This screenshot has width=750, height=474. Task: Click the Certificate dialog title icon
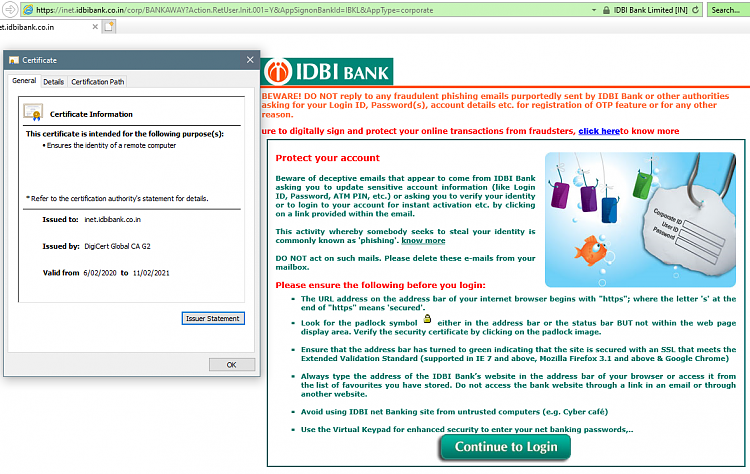tap(14, 60)
